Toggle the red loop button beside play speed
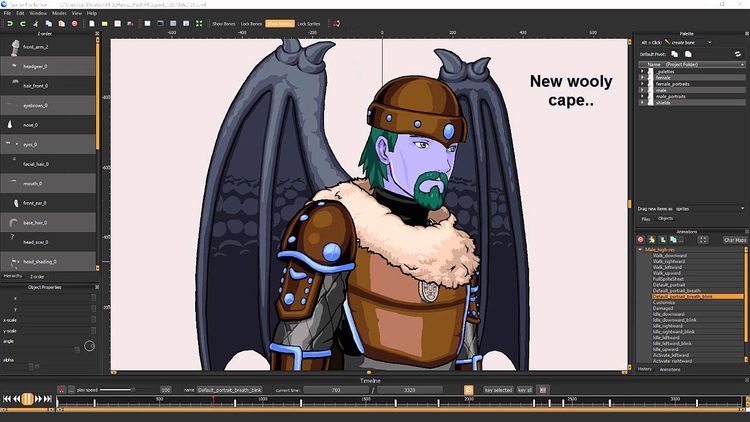This screenshot has height=422, width=750. (61, 389)
